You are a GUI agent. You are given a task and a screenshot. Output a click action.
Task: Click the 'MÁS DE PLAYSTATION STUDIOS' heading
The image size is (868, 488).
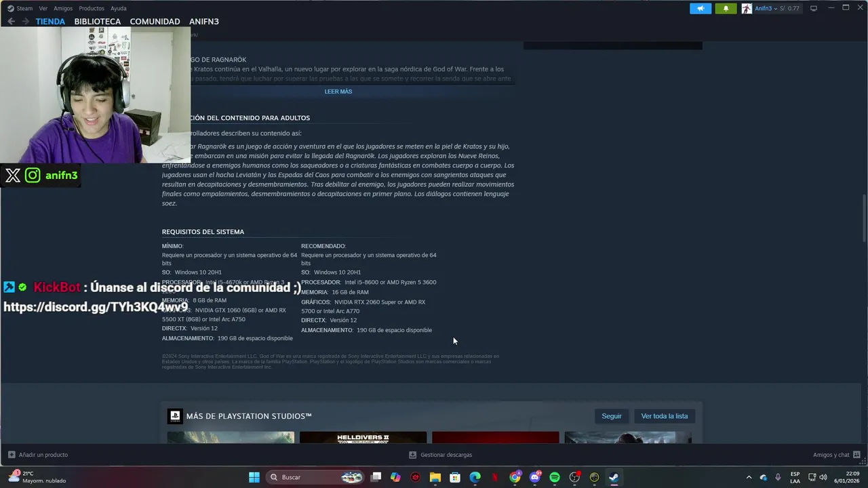click(x=249, y=416)
